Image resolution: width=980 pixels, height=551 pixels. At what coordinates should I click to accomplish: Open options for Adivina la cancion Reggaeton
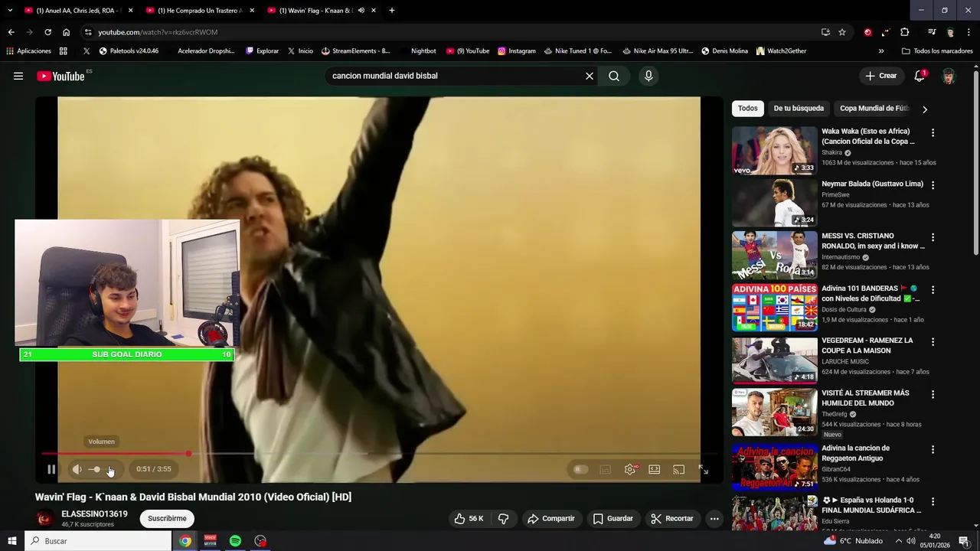(x=933, y=449)
